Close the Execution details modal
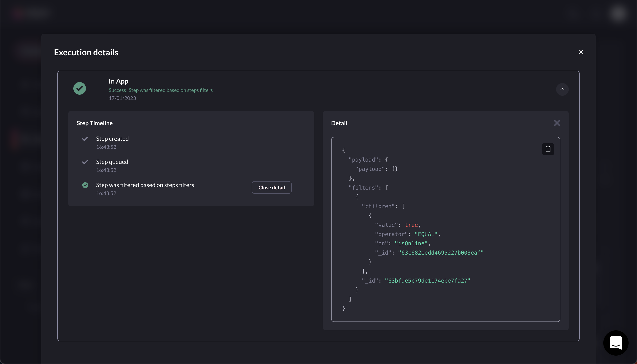This screenshot has width=637, height=364. tap(581, 52)
